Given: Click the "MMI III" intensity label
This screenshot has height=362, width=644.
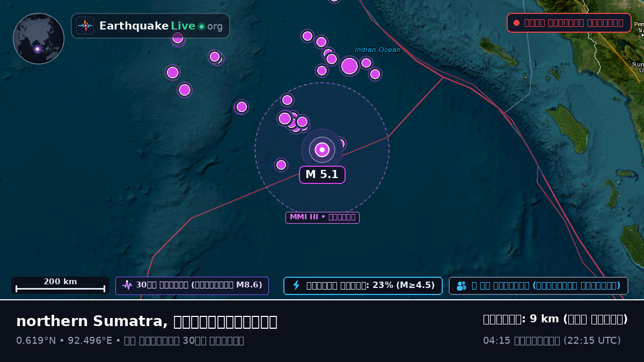Looking at the screenshot, I should 322,217.
